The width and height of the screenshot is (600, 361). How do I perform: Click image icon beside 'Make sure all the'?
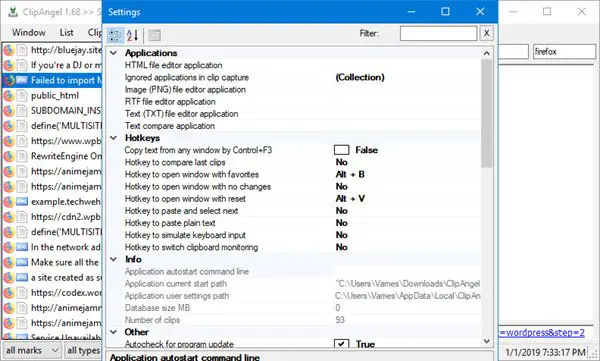tap(22, 263)
